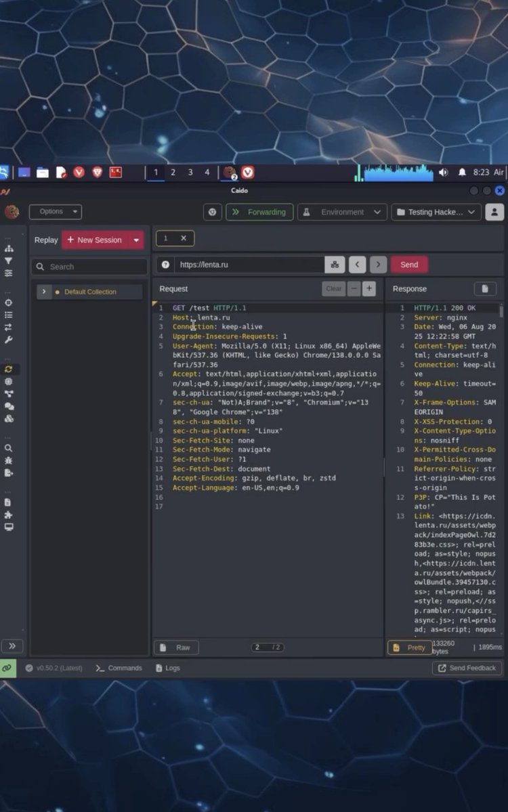
Task: Switch to workspace 2 in taskbar
Action: [x=173, y=173]
